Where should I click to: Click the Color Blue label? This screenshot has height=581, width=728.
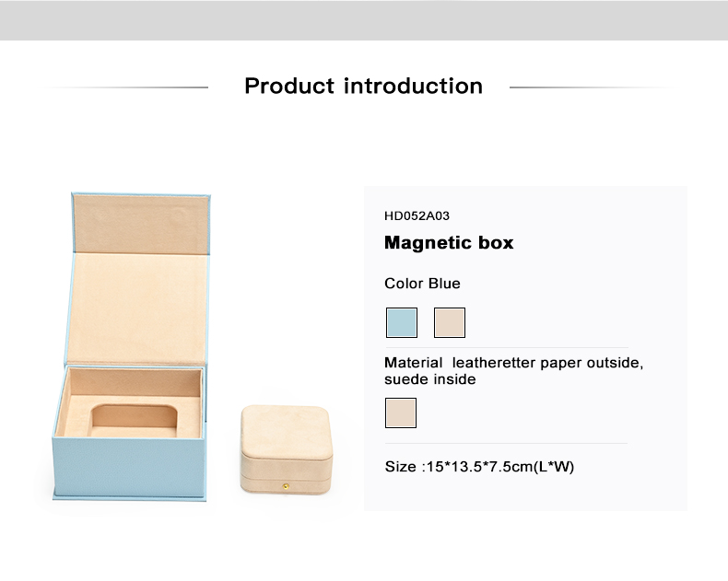pyautogui.click(x=422, y=284)
